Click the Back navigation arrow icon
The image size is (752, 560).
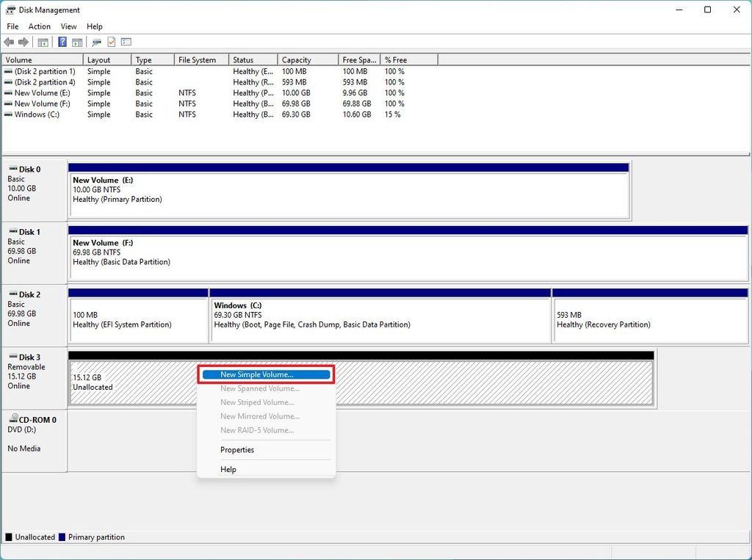(x=9, y=42)
